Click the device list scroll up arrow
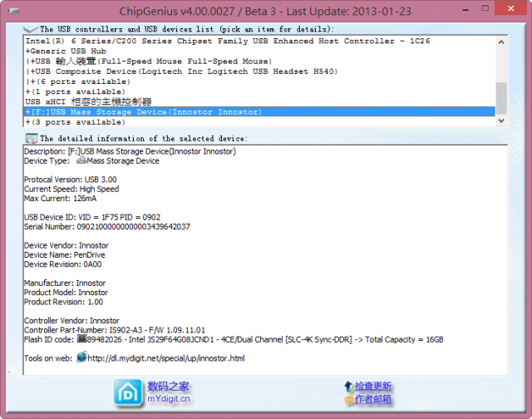This screenshot has height=419, width=532. 501,42
